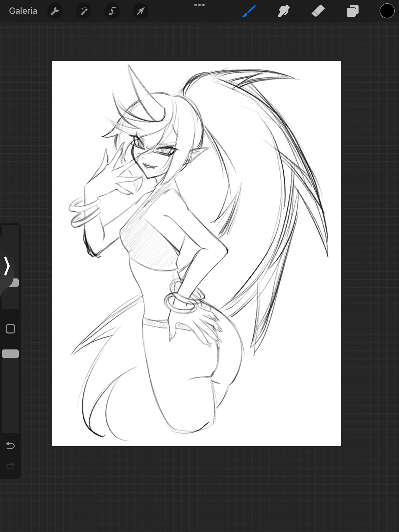Click the sidebar chevron loupe handle
Viewport: 399px width, 532px height.
click(x=7, y=265)
